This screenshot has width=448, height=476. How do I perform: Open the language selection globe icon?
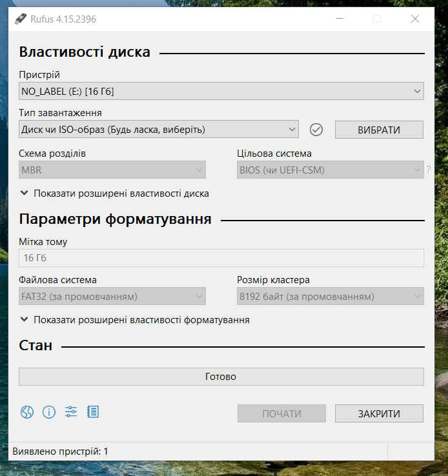[27, 412]
